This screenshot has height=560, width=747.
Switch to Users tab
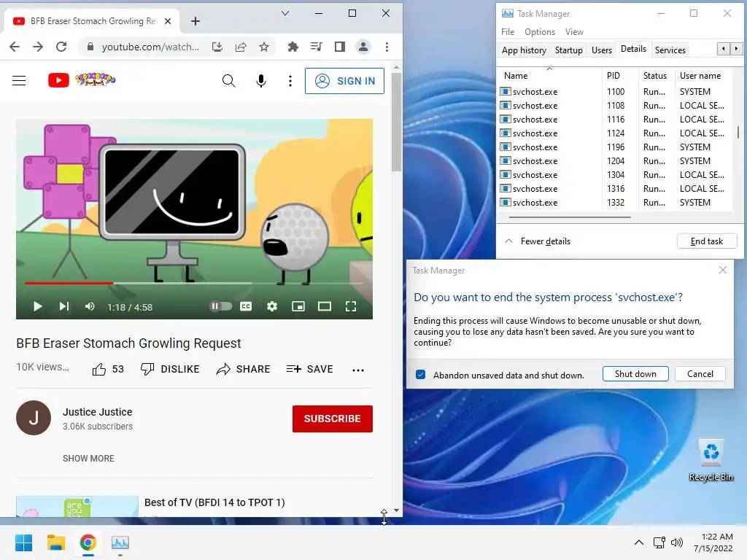602,50
